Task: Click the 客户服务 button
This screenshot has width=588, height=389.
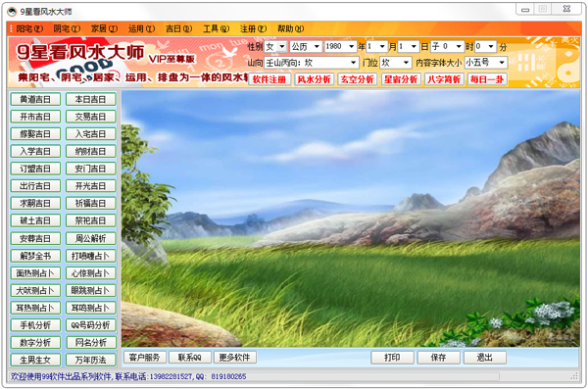Action: 145,358
